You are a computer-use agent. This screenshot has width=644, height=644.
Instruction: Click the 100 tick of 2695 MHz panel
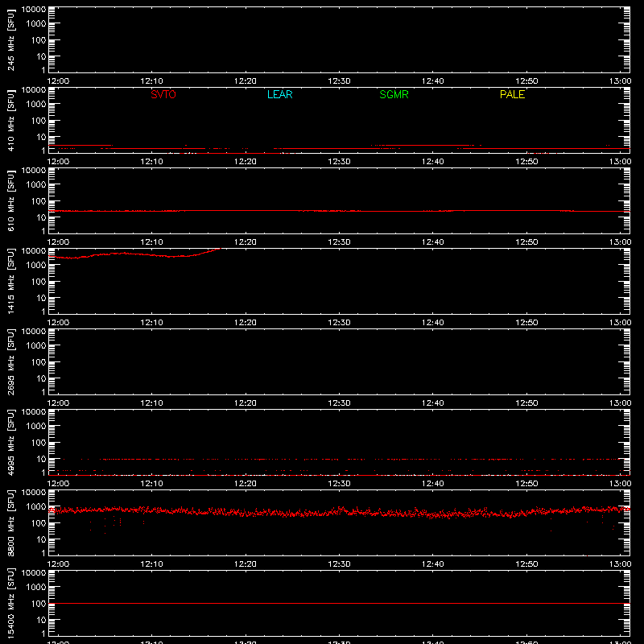39,361
